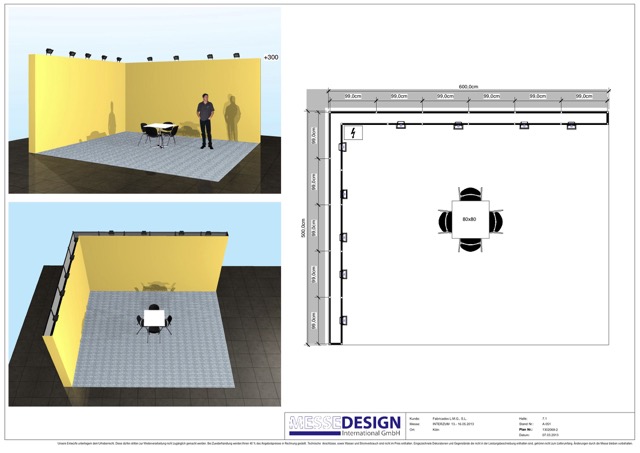The image size is (640, 453).
Task: Pick the chair right of the 80x80 table
Action: point(495,219)
